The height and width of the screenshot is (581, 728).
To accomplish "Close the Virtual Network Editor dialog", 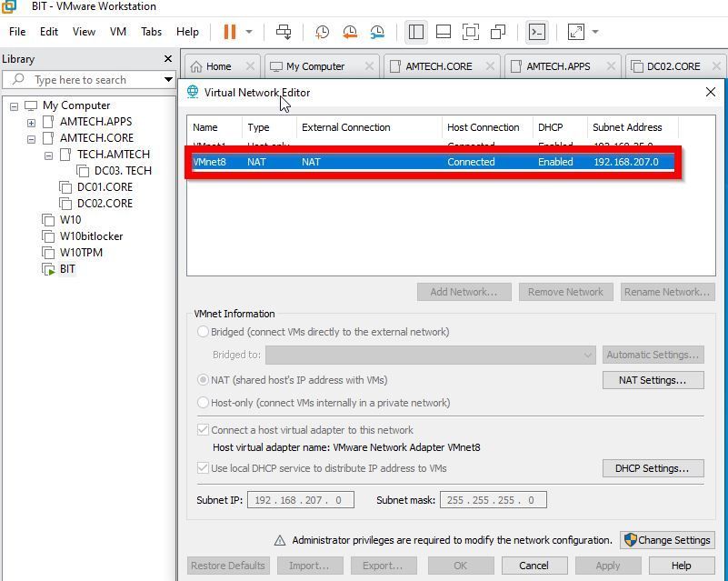I will click(711, 92).
